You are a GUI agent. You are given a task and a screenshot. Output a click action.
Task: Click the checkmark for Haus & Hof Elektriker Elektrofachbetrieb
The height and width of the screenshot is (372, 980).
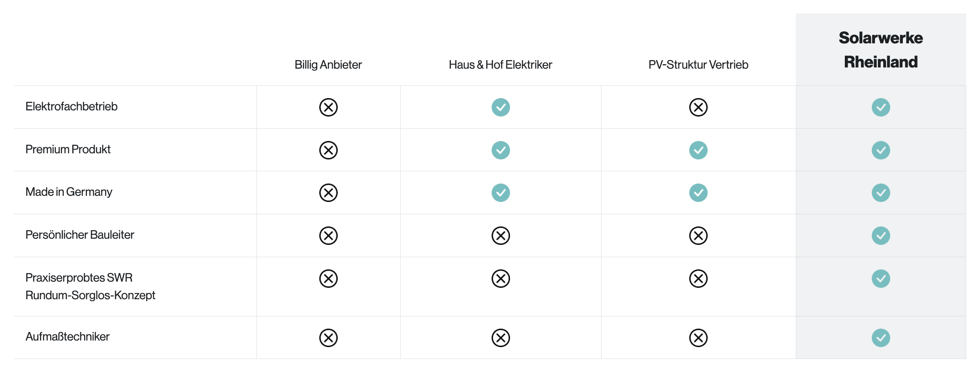[x=501, y=108]
